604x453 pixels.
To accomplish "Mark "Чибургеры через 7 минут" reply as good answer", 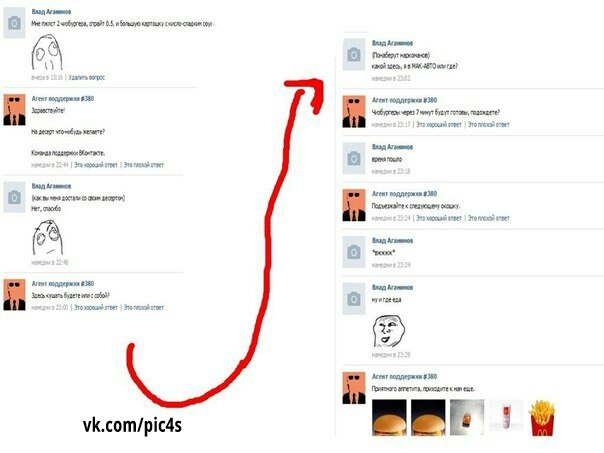I will pos(439,124).
